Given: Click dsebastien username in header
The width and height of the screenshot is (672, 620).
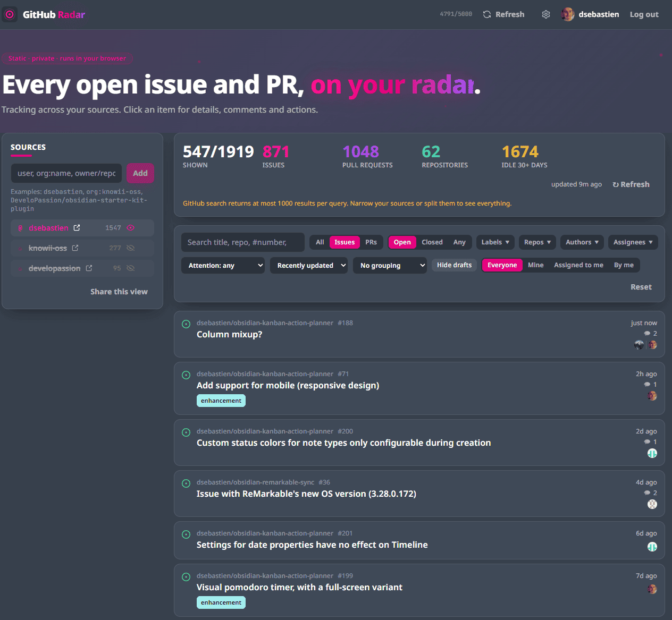Looking at the screenshot, I should pyautogui.click(x=599, y=14).
